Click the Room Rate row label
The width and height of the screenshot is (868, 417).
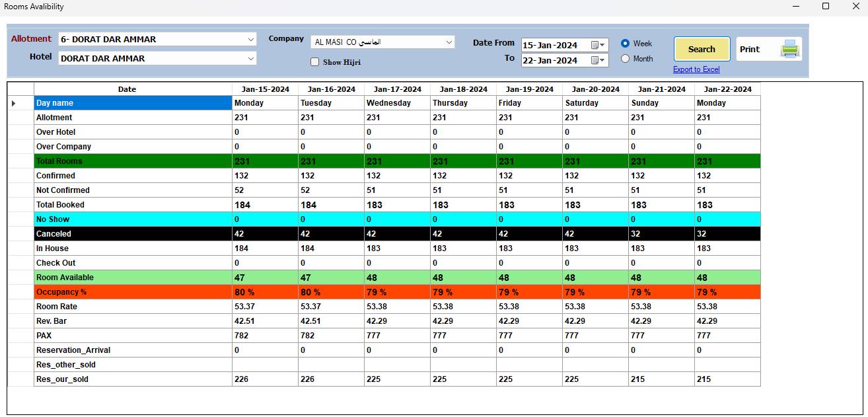coord(133,307)
